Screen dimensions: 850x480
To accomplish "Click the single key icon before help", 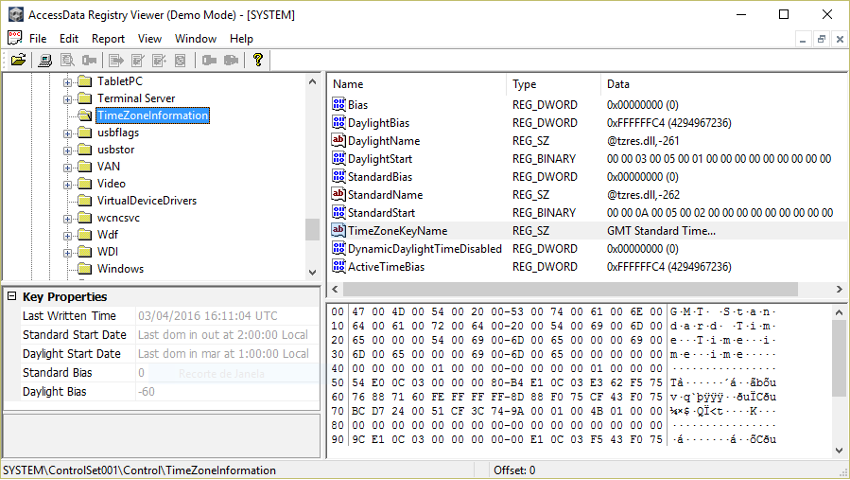I will click(x=209, y=60).
